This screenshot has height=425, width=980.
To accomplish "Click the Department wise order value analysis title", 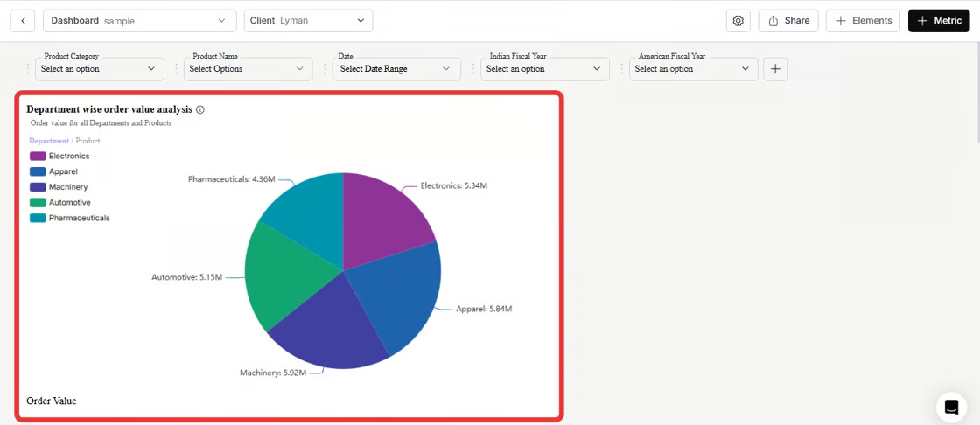I will point(109,109).
